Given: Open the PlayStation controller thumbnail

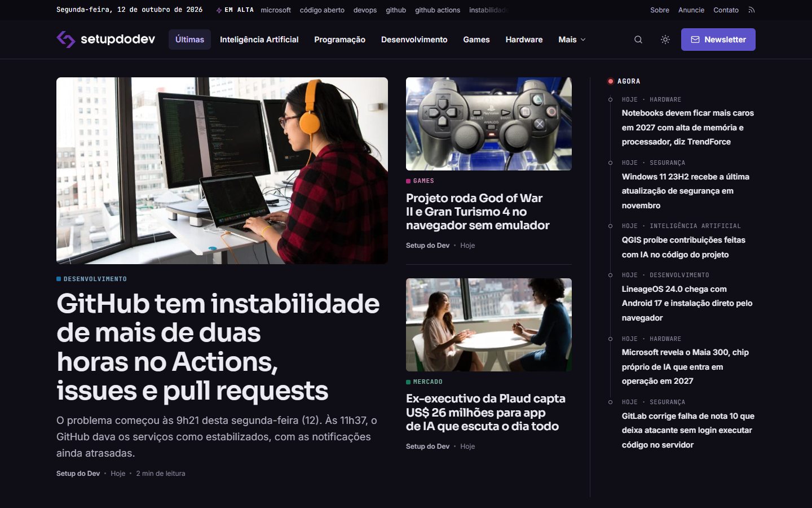Looking at the screenshot, I should (x=489, y=124).
